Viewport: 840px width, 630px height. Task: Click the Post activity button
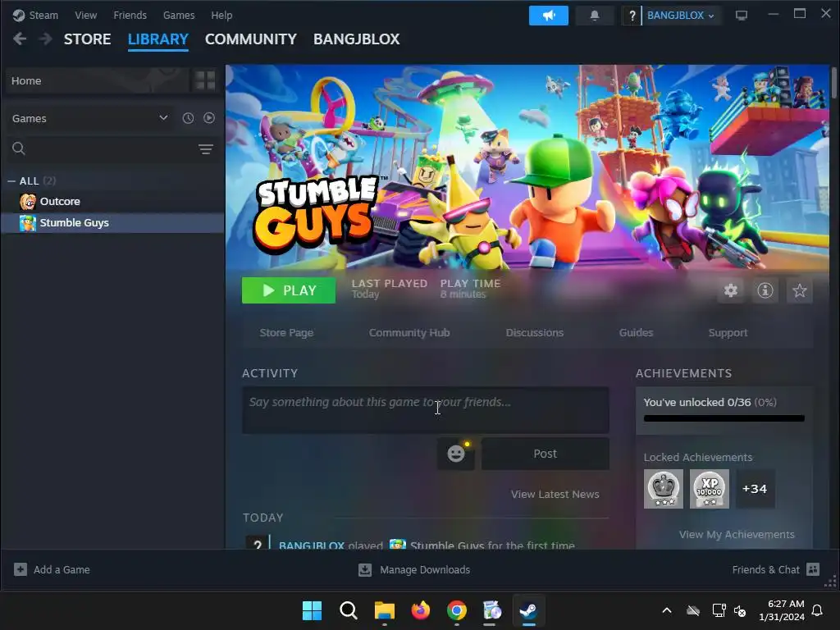coord(546,454)
